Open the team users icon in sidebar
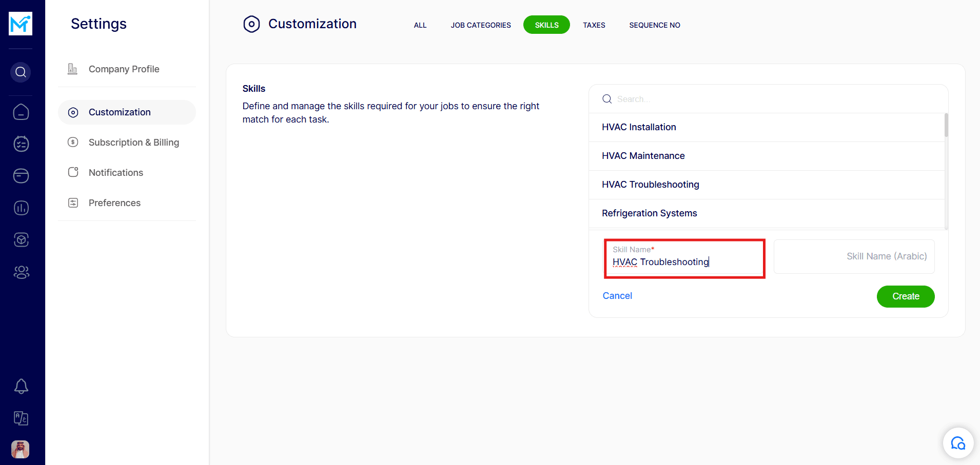Screen dimensions: 980x465 point(21,272)
